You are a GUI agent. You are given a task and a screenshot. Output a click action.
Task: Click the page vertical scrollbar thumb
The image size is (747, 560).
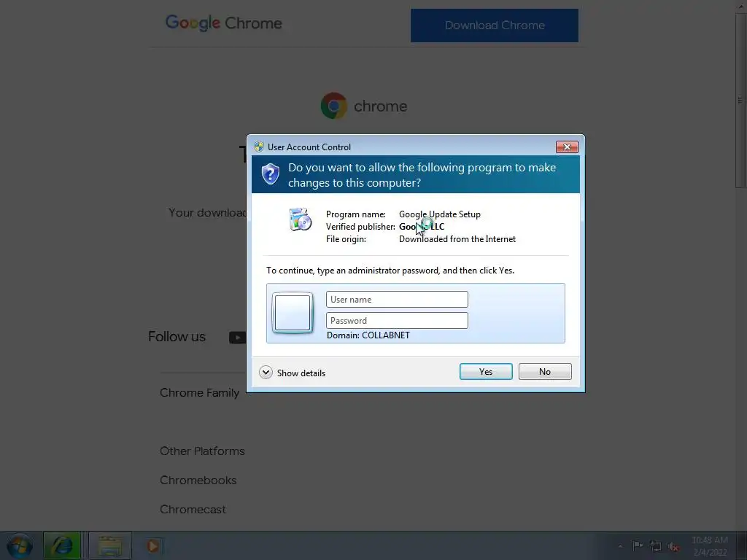pyautogui.click(x=740, y=100)
